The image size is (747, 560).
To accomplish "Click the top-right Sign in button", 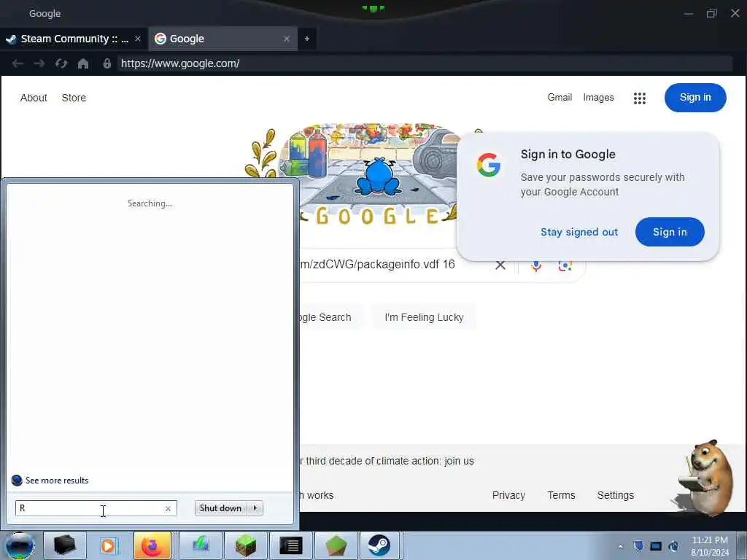I will pyautogui.click(x=695, y=98).
